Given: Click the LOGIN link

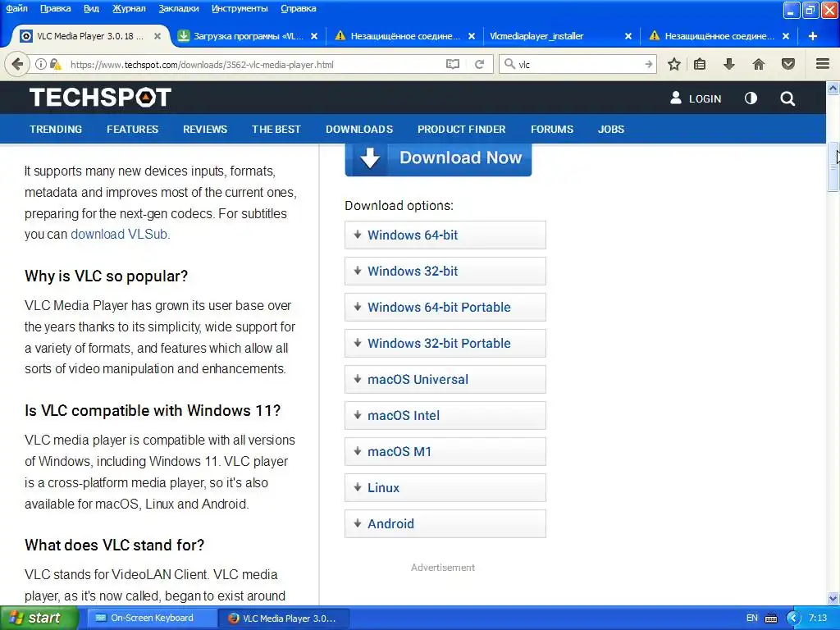Looking at the screenshot, I should [696, 98].
